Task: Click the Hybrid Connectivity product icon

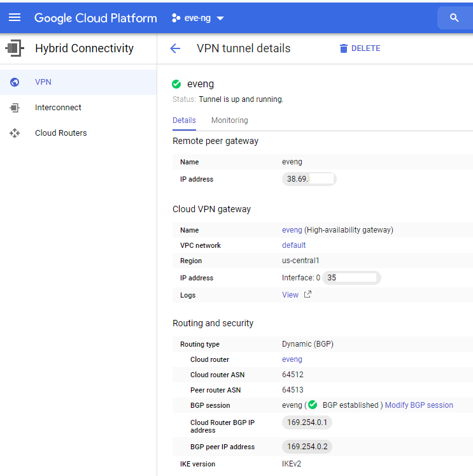Action: [x=15, y=48]
